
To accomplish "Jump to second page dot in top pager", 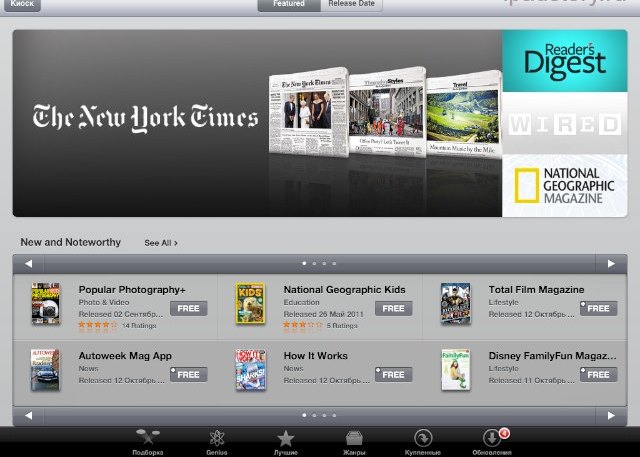I will [x=314, y=264].
